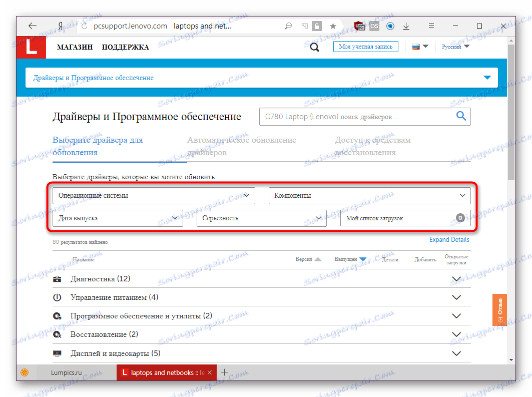Click the Восстановление recovery icon

[57, 334]
